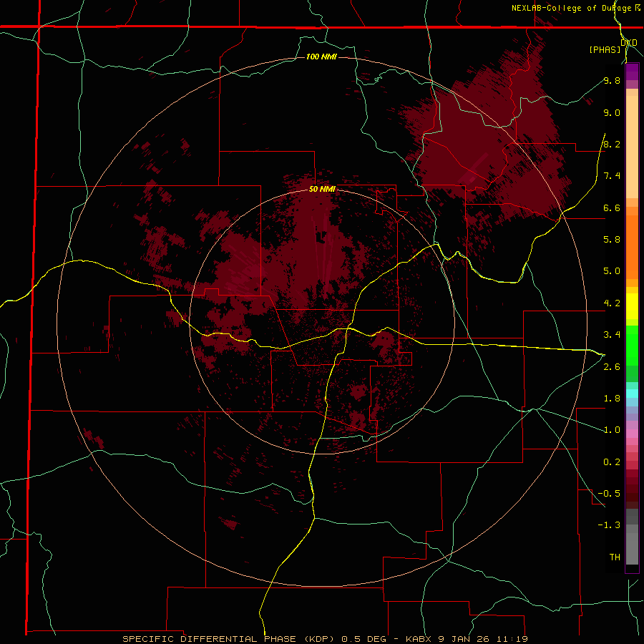Click the NEXLAB-College of DuPage credit text

click(576, 8)
